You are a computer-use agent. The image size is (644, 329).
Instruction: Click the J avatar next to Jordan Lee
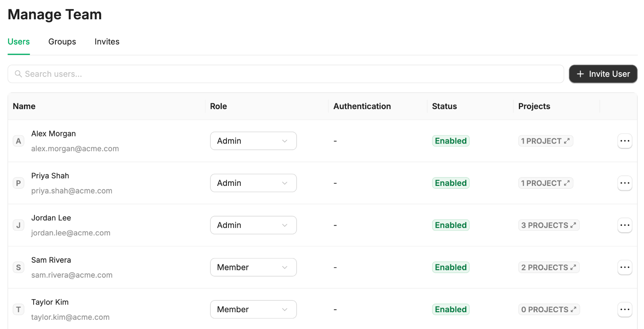click(18, 225)
